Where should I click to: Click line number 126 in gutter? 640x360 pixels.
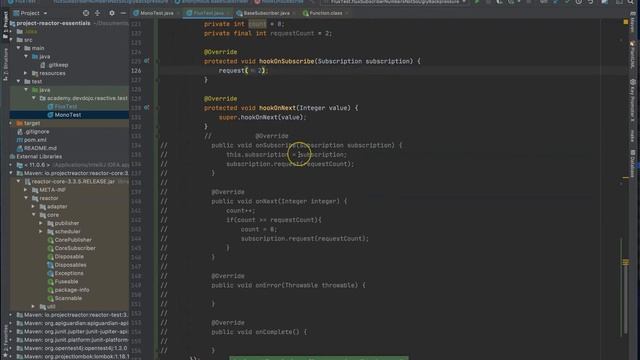click(136, 71)
